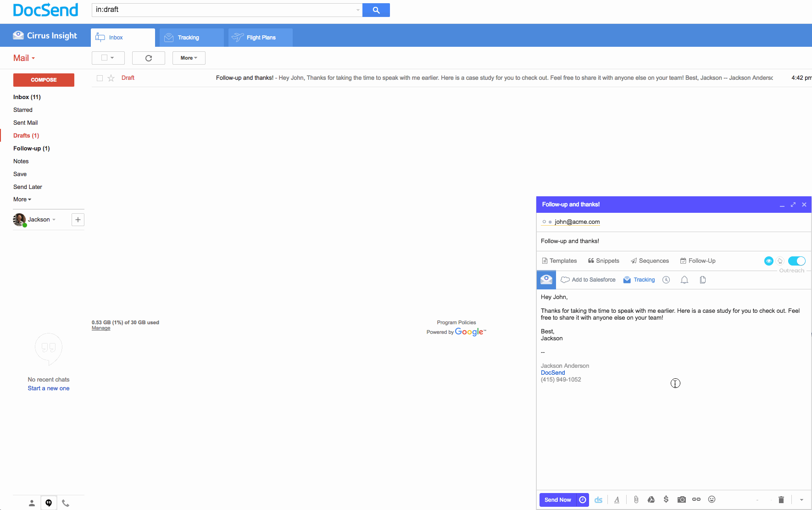This screenshot has height=510, width=812.
Task: Open text formatting options icon
Action: coord(617,500)
